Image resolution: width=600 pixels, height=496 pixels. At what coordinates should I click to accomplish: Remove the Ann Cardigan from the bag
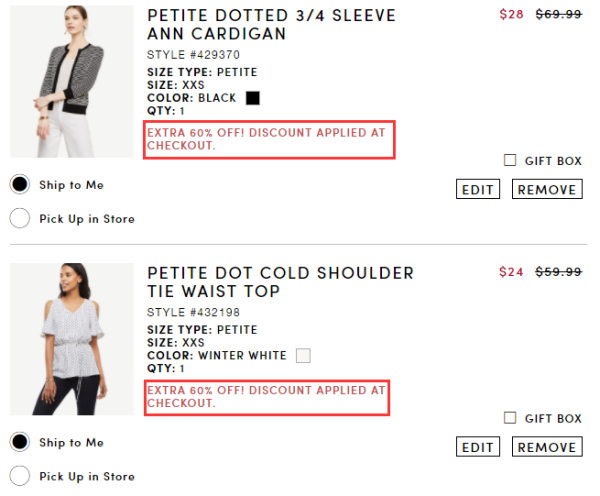[x=547, y=189]
